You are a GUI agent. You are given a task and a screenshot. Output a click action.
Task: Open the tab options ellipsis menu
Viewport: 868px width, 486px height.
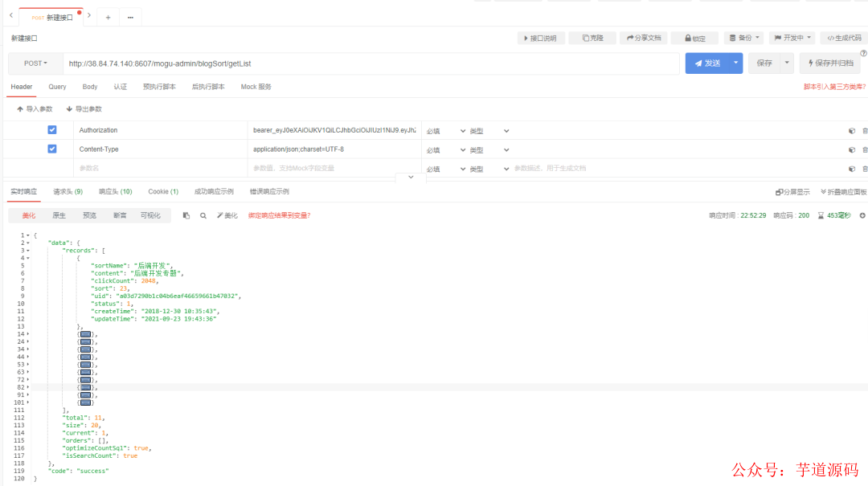click(x=131, y=18)
